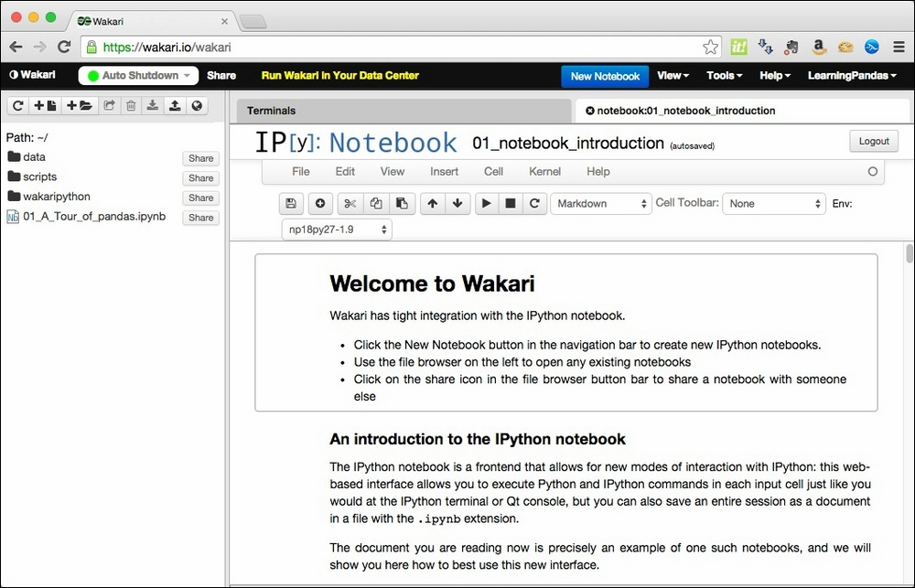Close the 01_notebook_introduction tab with the x icon

pyautogui.click(x=589, y=111)
